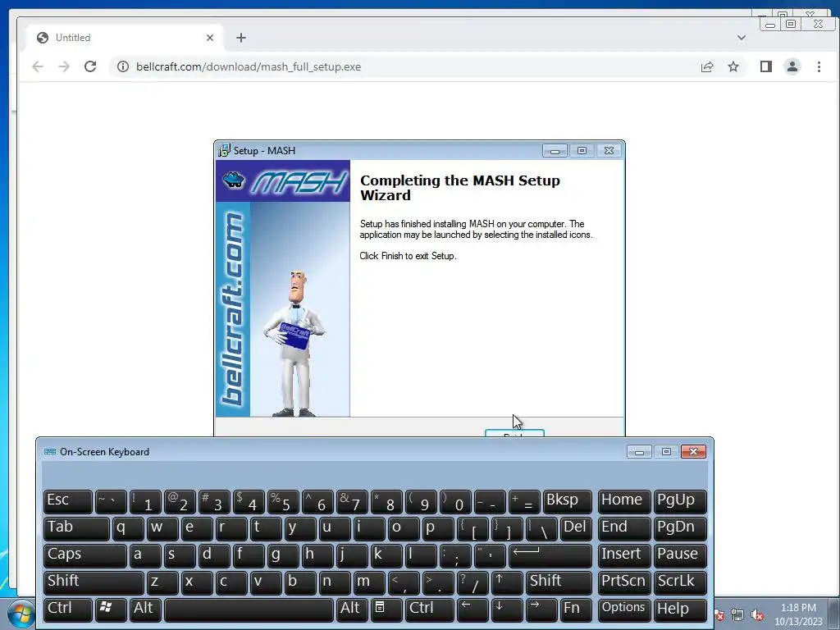Expand the tab search chevron

(742, 38)
